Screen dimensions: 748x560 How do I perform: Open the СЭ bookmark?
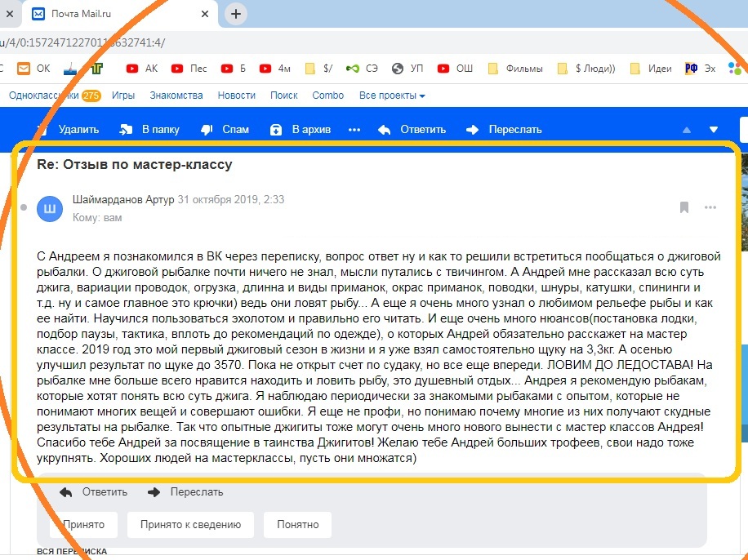pos(362,69)
